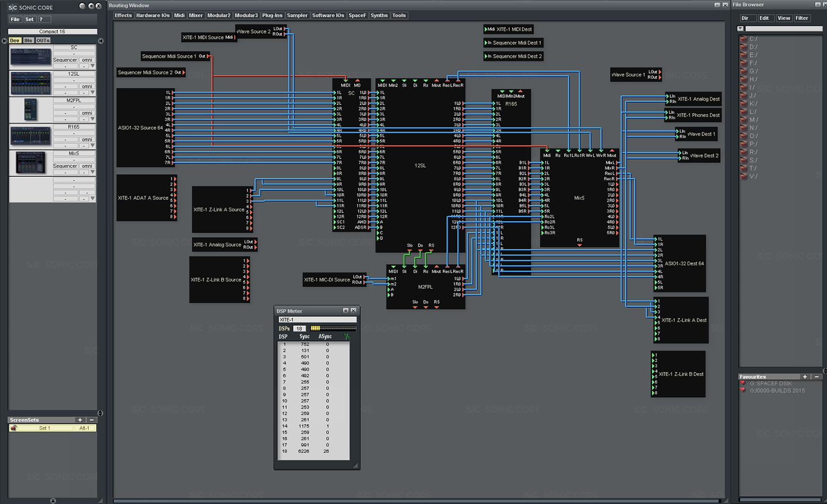Switch to the INs tab

click(28, 40)
